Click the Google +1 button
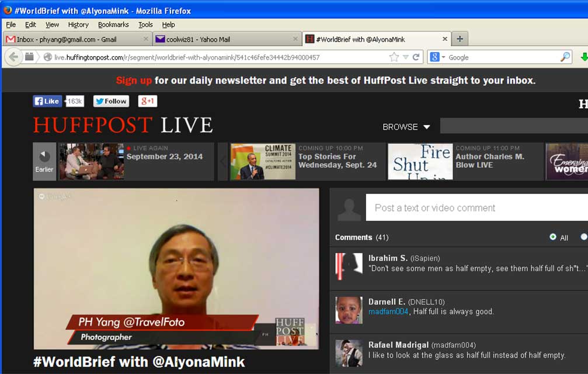Screen dimensions: 588x374 pos(147,101)
